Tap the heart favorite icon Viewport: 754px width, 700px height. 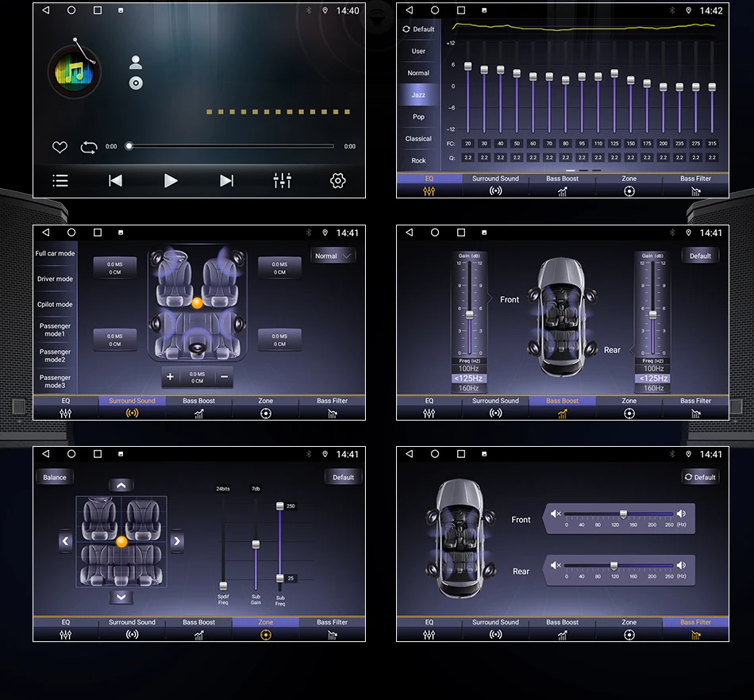(x=60, y=147)
